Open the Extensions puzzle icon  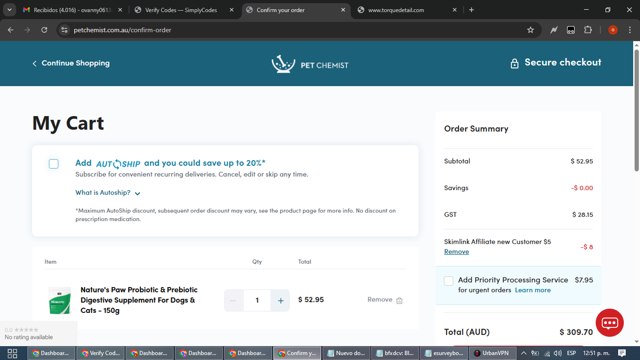click(588, 30)
